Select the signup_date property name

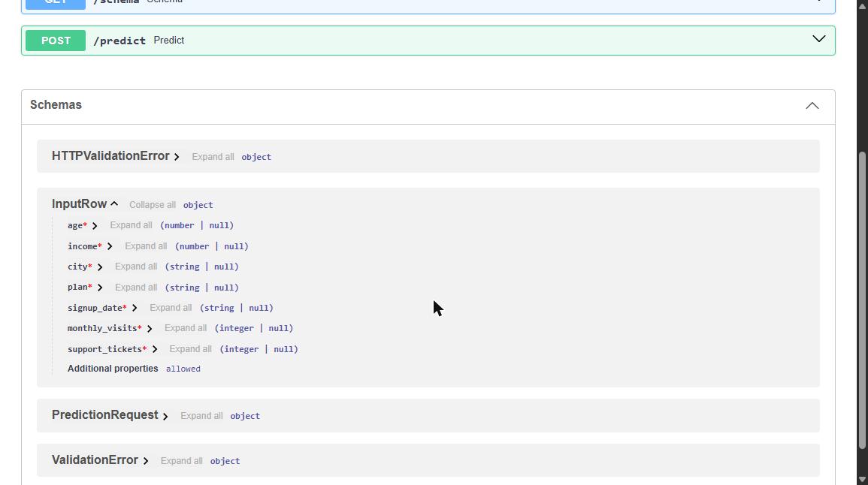pos(95,308)
